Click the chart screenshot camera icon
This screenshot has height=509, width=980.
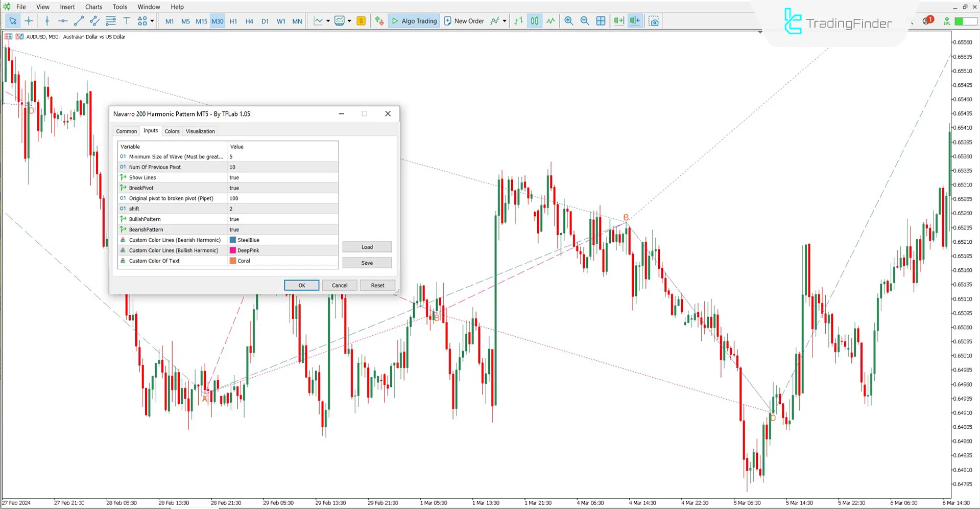click(x=654, y=21)
